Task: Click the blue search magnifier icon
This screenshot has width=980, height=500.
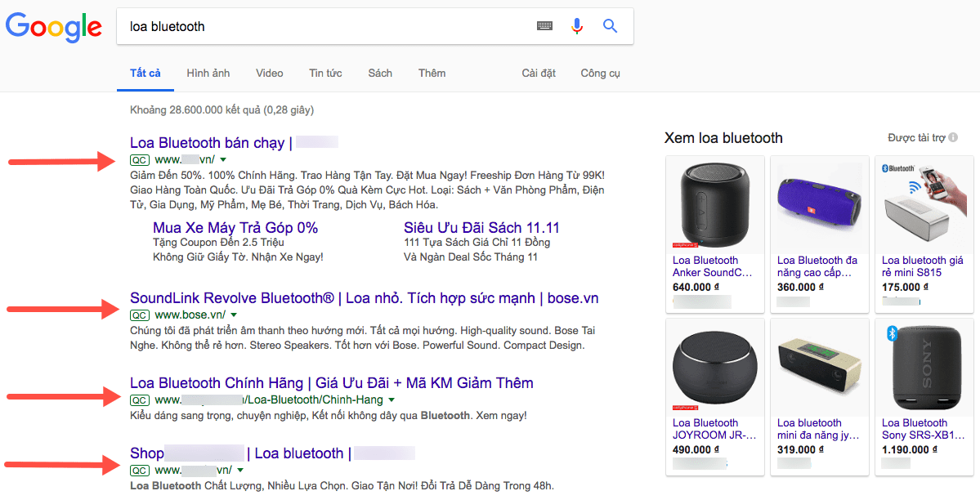Action: point(610,26)
